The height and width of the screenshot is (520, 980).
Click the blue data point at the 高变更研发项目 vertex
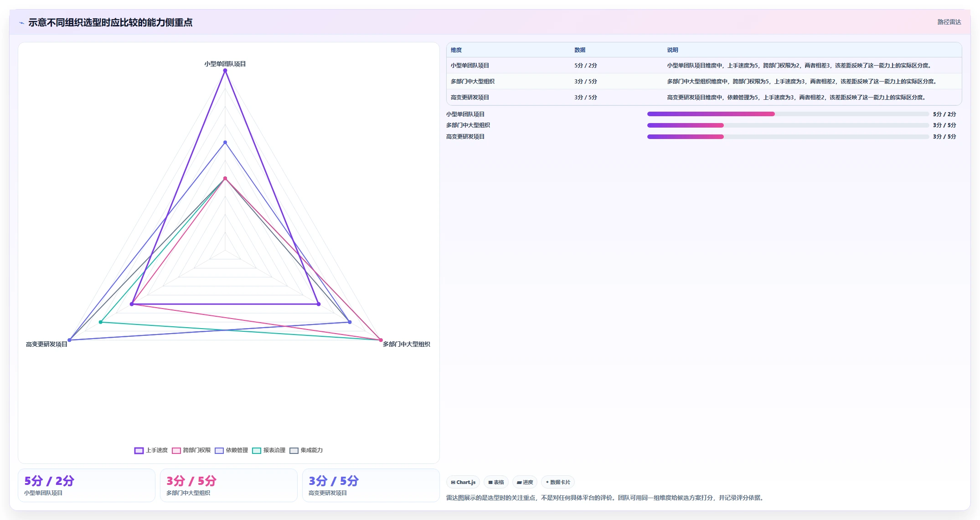(x=69, y=340)
